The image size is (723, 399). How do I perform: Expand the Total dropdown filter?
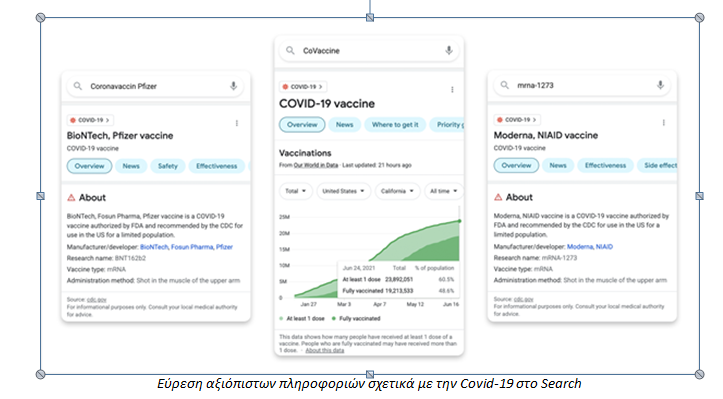(x=296, y=191)
